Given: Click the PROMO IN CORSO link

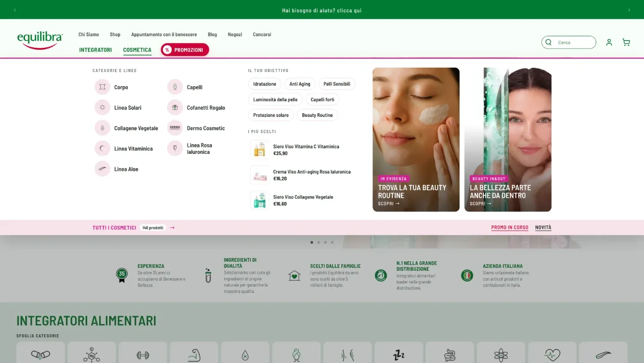Looking at the screenshot, I should click(x=510, y=228).
